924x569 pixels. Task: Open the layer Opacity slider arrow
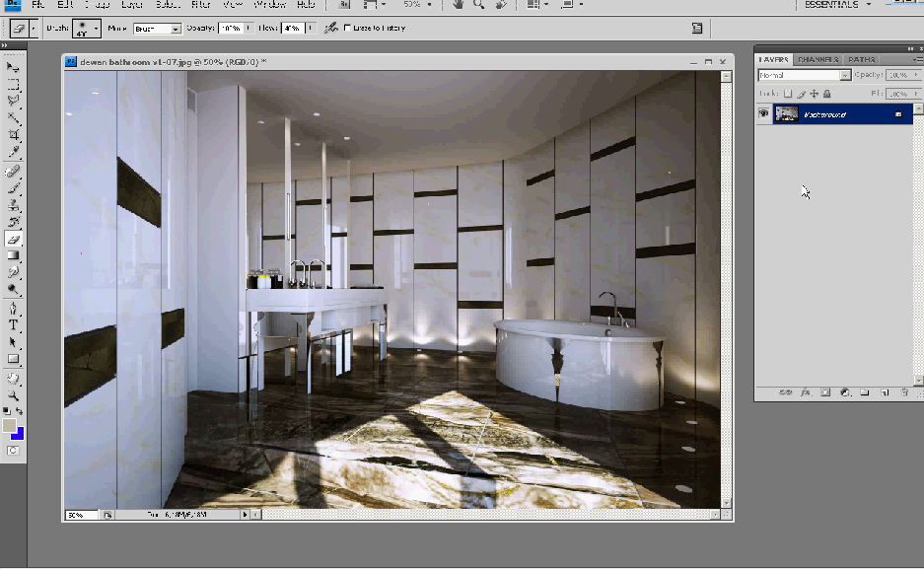pyautogui.click(x=916, y=75)
